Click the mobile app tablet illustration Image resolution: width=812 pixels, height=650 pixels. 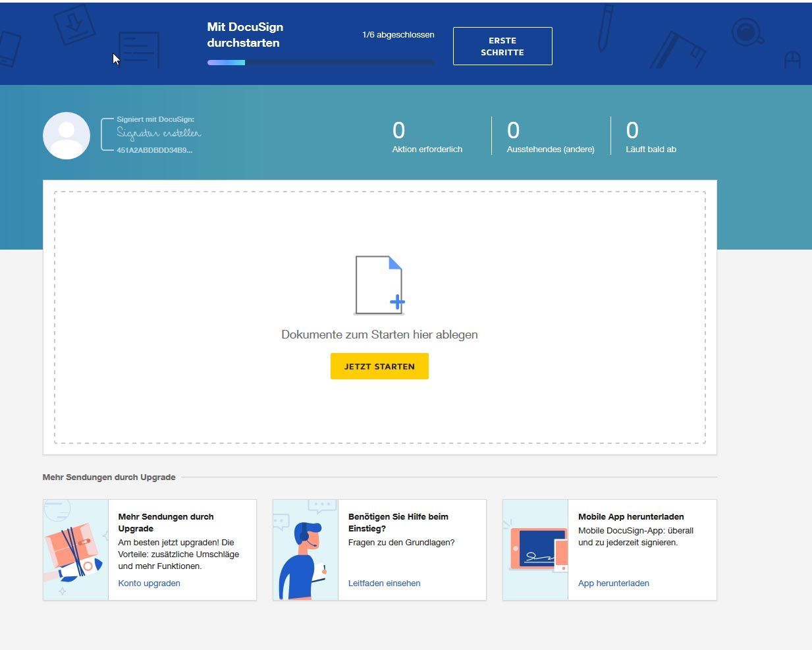(535, 550)
